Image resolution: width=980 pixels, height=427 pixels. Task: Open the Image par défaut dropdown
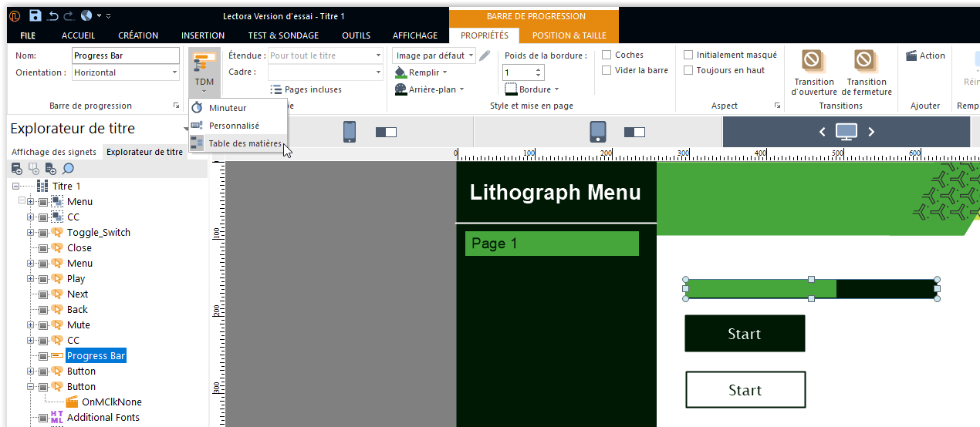coord(434,55)
